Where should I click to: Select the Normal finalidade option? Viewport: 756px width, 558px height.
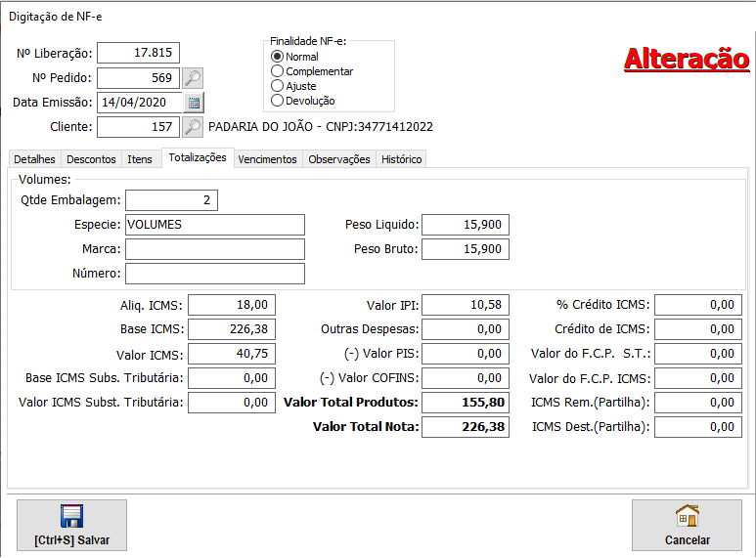click(278, 57)
